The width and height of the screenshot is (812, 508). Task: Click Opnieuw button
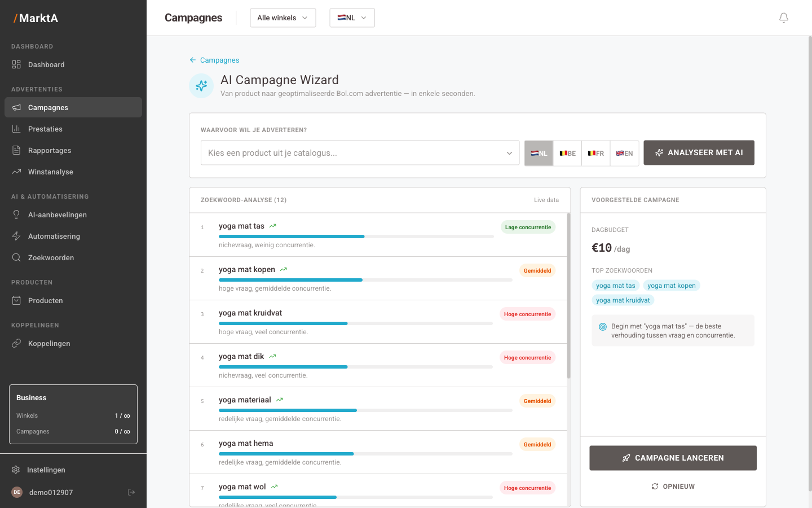[x=673, y=487]
